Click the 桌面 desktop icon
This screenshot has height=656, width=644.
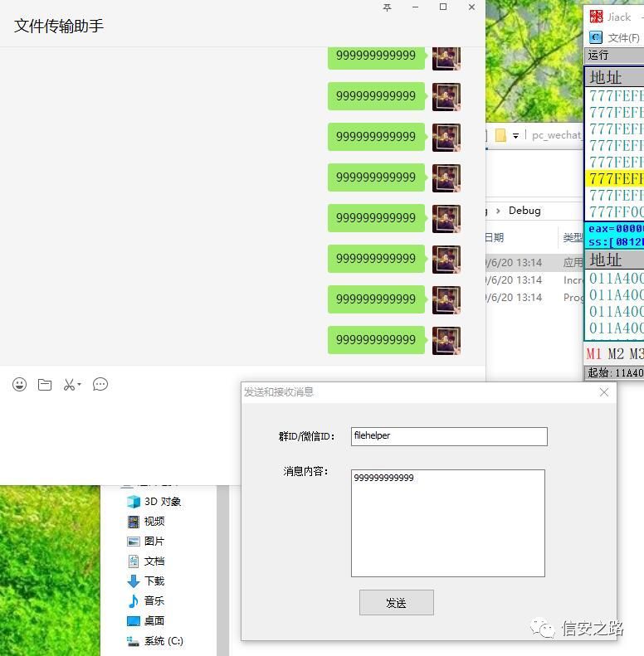pos(133,621)
